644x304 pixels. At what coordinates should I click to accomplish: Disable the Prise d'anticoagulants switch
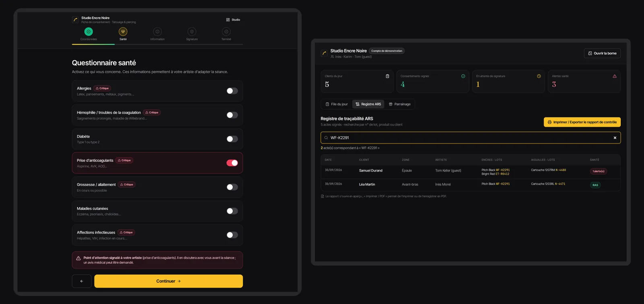232,163
